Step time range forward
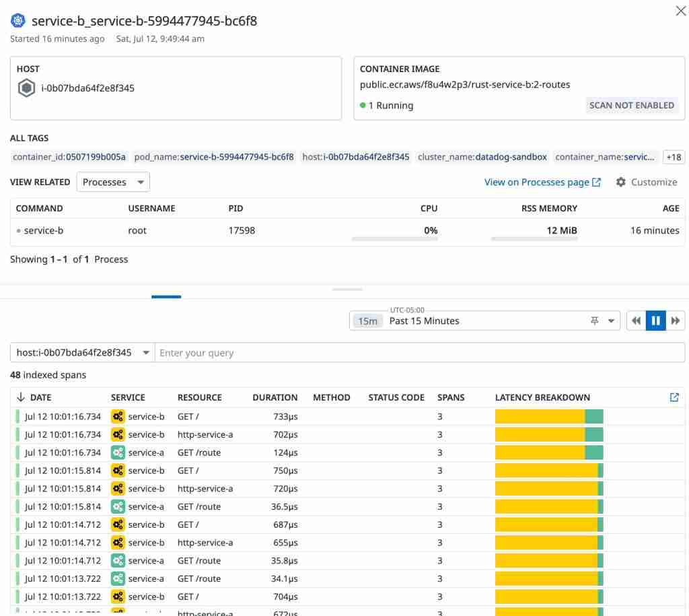Image resolution: width=689 pixels, height=616 pixels. coord(676,321)
